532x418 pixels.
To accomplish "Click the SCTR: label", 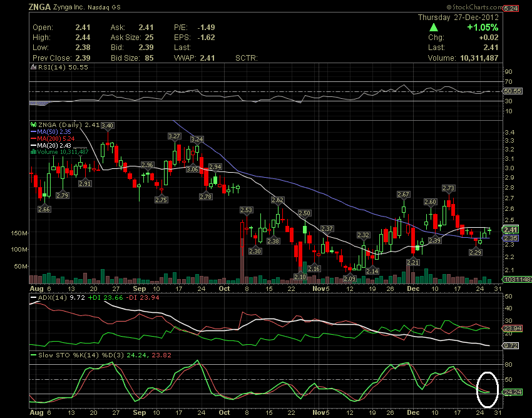I will click(x=247, y=58).
